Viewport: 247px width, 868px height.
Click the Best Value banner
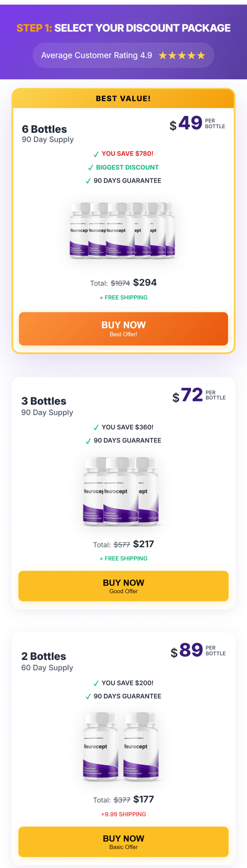click(x=123, y=99)
